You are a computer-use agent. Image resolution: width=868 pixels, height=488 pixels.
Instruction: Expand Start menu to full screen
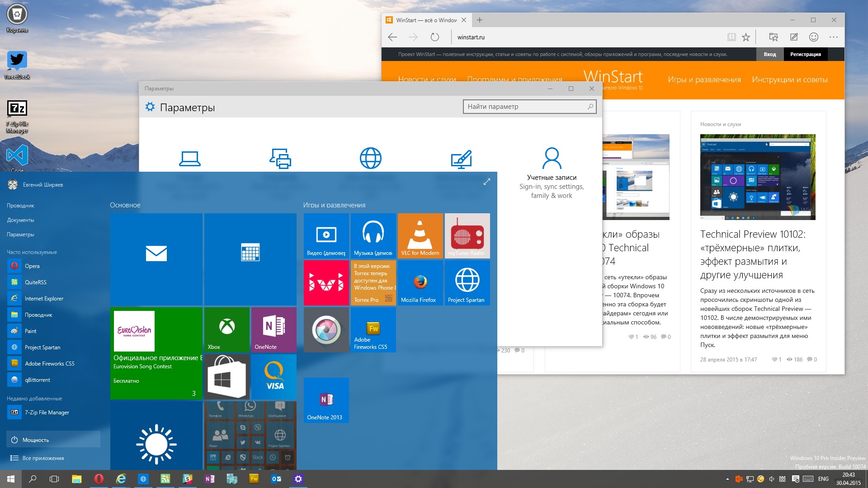[487, 182]
